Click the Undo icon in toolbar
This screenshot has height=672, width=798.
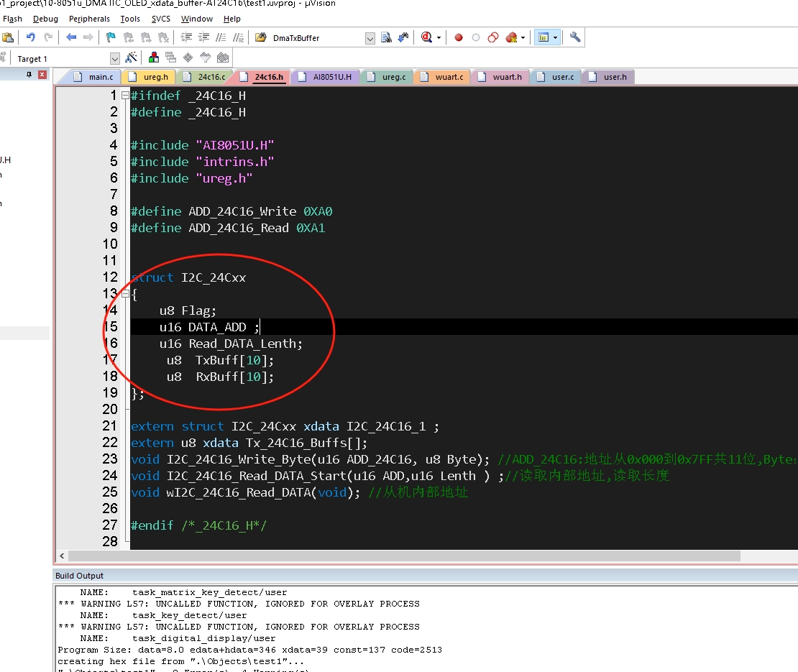pyautogui.click(x=30, y=37)
